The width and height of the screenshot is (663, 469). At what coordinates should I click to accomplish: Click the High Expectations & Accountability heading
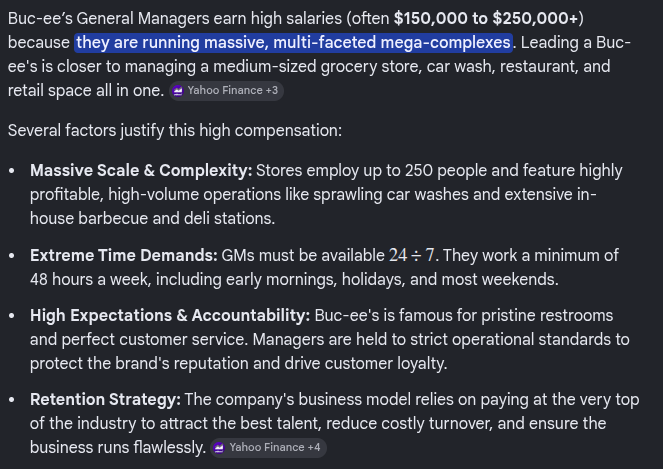[x=170, y=315]
